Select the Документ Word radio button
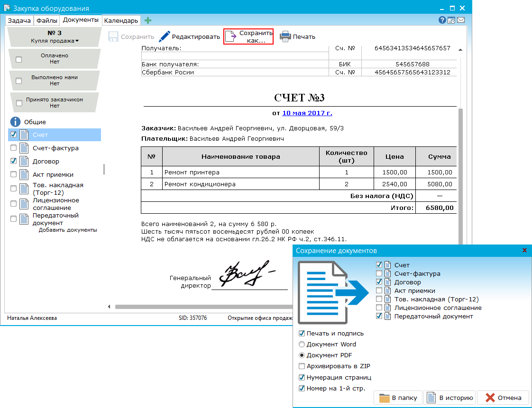 [302, 344]
